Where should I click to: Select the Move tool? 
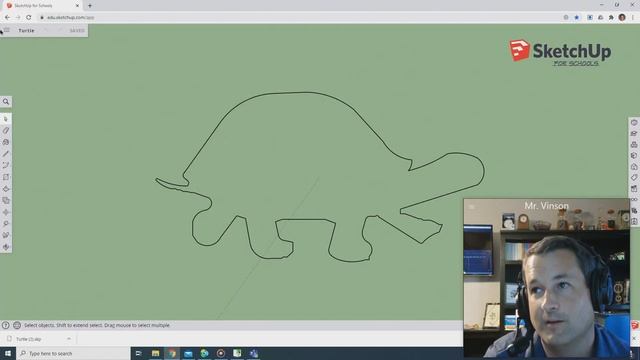pos(6,212)
